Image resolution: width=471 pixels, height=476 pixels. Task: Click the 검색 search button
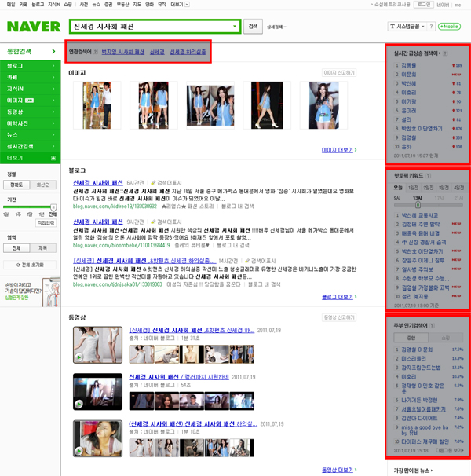pos(253,27)
